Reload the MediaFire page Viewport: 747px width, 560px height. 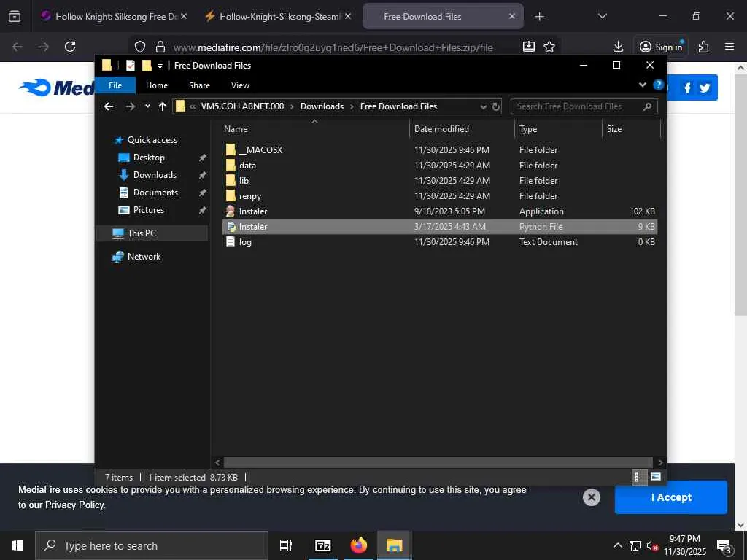(70, 47)
